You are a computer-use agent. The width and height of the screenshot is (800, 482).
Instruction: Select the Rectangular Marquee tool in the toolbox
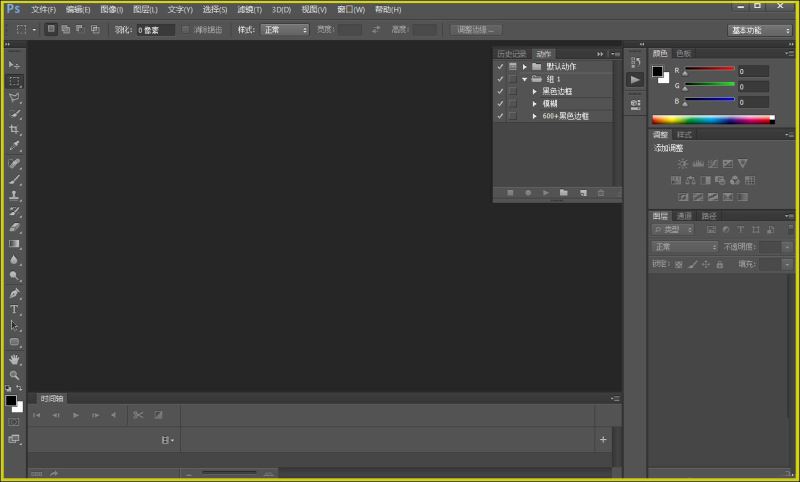point(14,82)
